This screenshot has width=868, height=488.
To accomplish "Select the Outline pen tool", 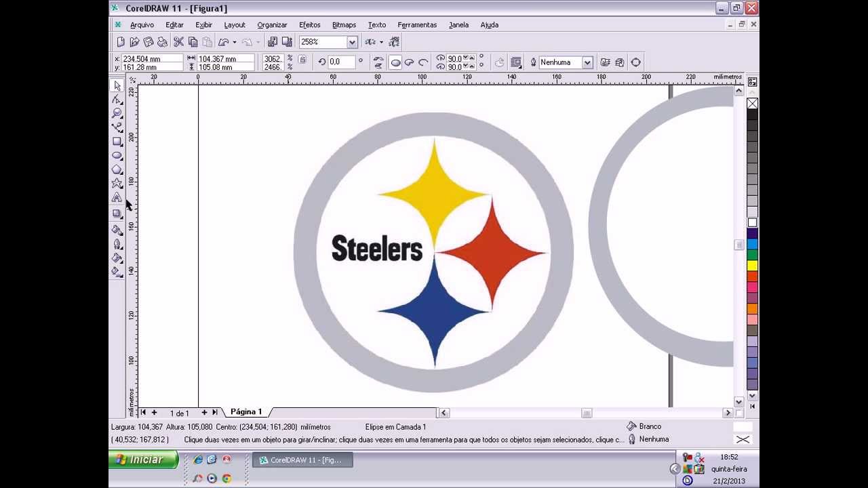I will coord(117,244).
